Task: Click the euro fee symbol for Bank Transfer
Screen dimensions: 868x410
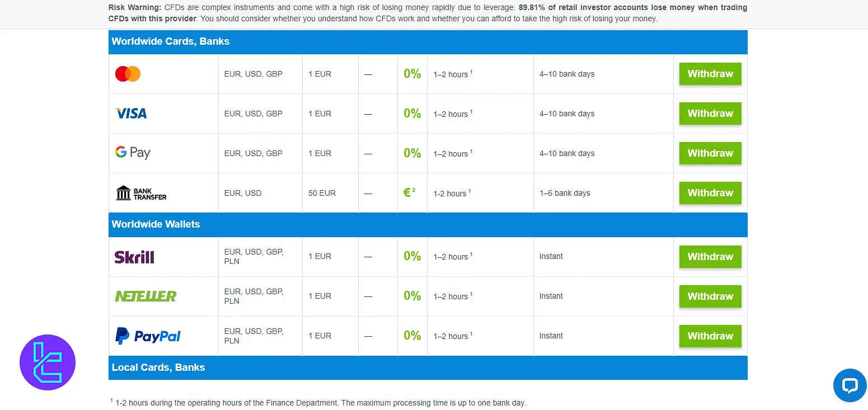Action: click(x=409, y=193)
